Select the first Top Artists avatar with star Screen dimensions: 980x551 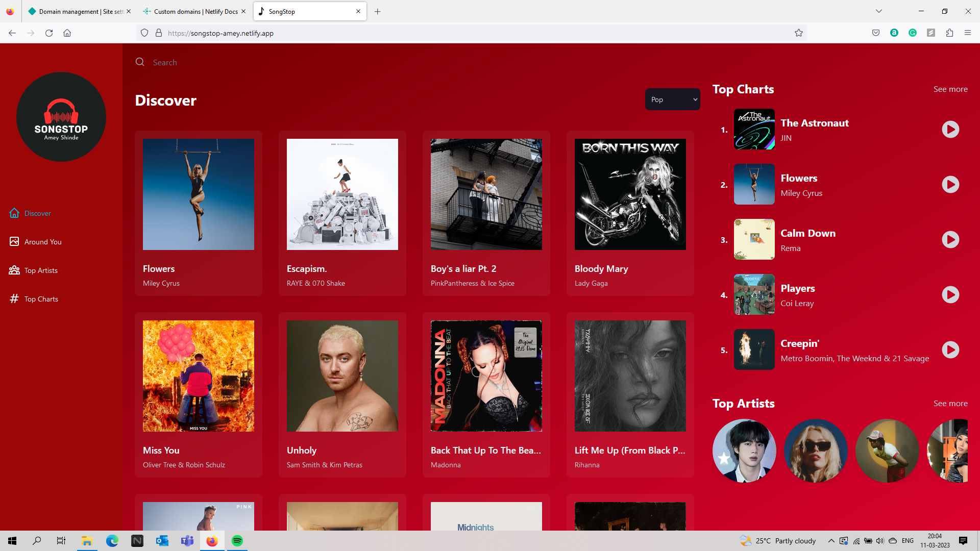(744, 451)
